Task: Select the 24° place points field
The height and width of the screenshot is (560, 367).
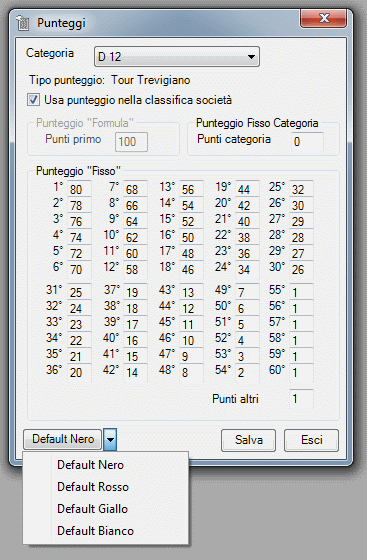Action: pos(247,269)
